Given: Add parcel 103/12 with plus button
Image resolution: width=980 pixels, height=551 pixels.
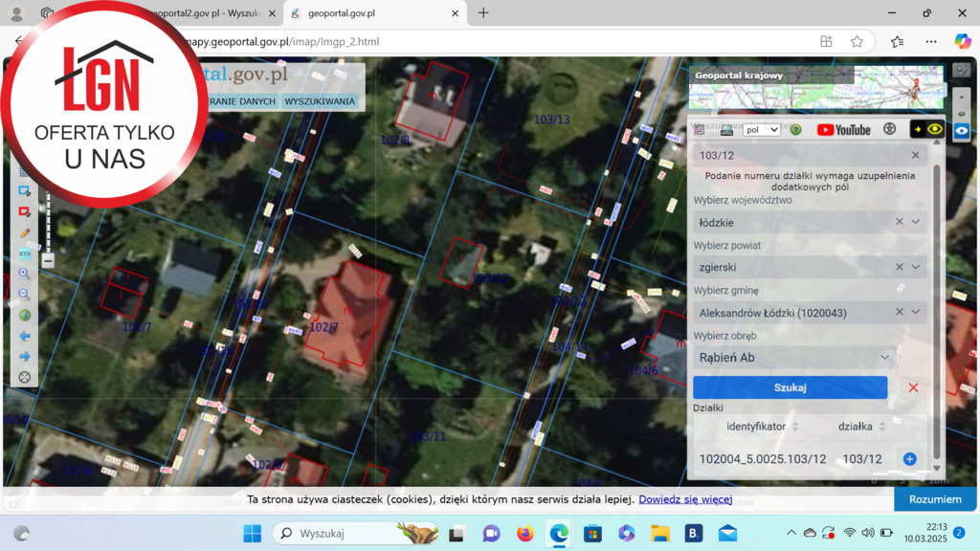Looking at the screenshot, I should pos(909,459).
